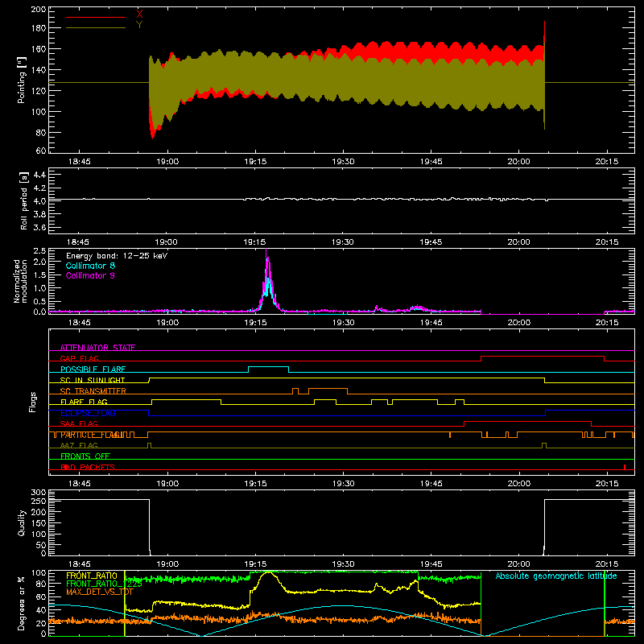644x644 pixels.
Task: Click the raised POSSIBLE_FLARE pulse segment
Action: coord(268,367)
